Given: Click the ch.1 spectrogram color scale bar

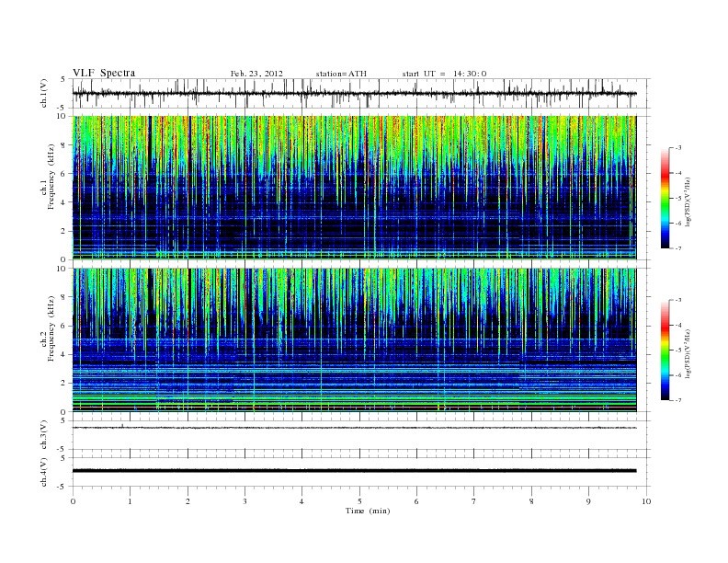Looking at the screenshot, I should (665, 198).
